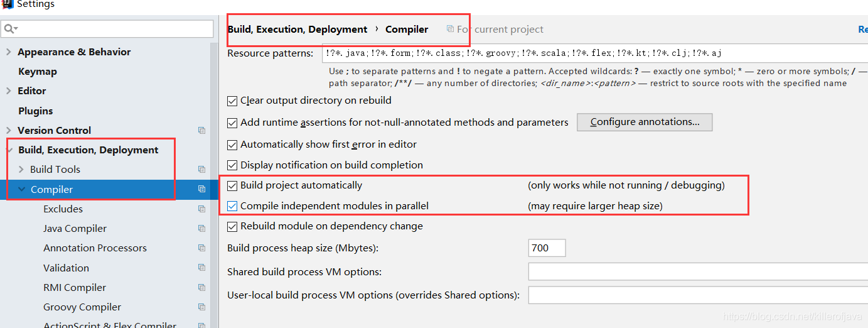Image resolution: width=868 pixels, height=328 pixels.
Task: Click the project-level icon beside Groovy Compiler
Action: [201, 307]
